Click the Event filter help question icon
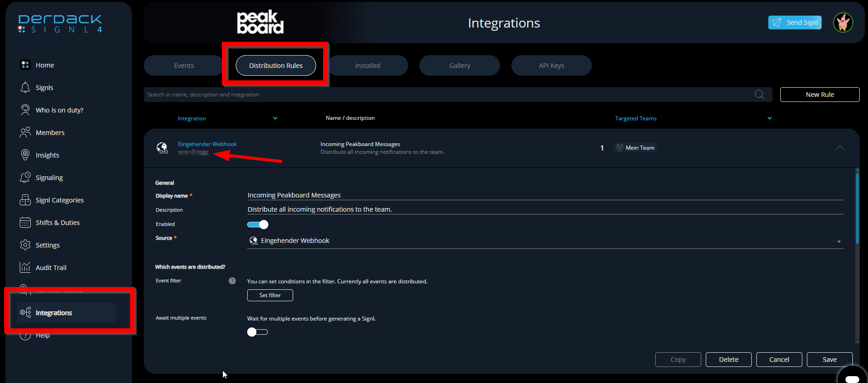This screenshot has width=868, height=383. click(x=233, y=281)
